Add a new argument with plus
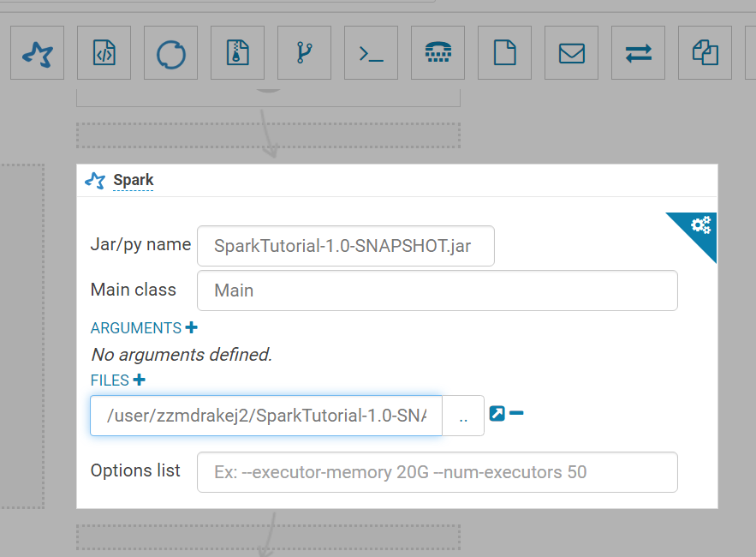This screenshot has height=557, width=756. click(x=192, y=327)
